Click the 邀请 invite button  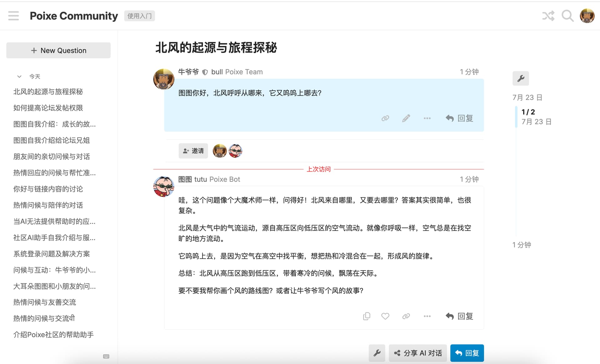click(193, 151)
